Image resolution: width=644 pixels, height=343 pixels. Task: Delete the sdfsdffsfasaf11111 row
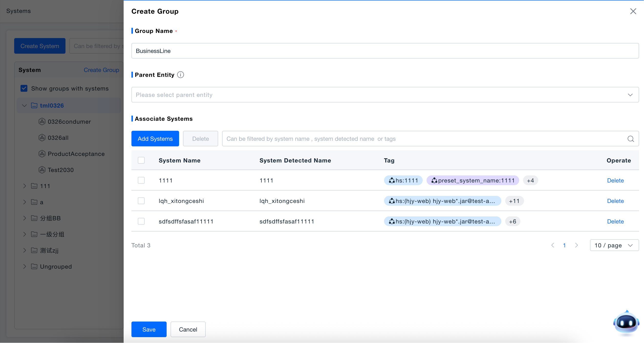tap(615, 222)
